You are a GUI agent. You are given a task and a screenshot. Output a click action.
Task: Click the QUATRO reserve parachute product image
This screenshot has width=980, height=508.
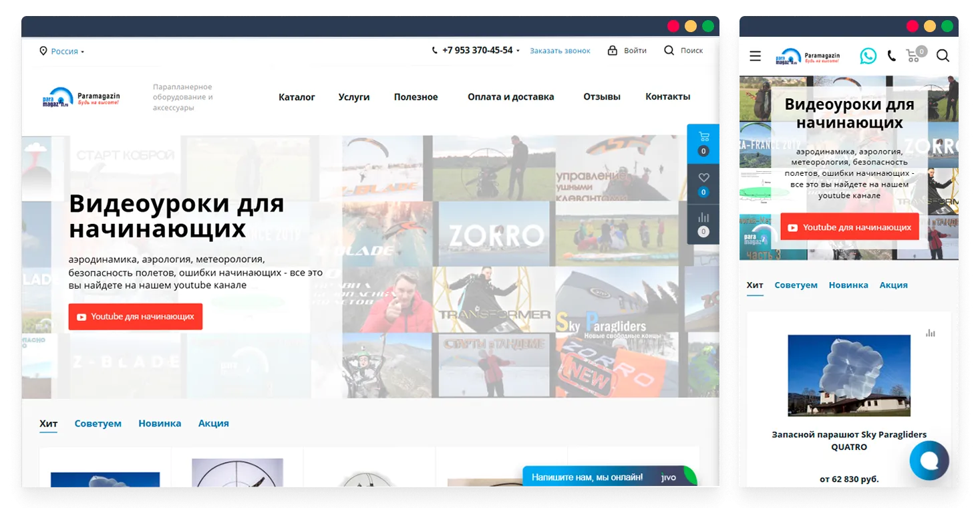pyautogui.click(x=848, y=375)
